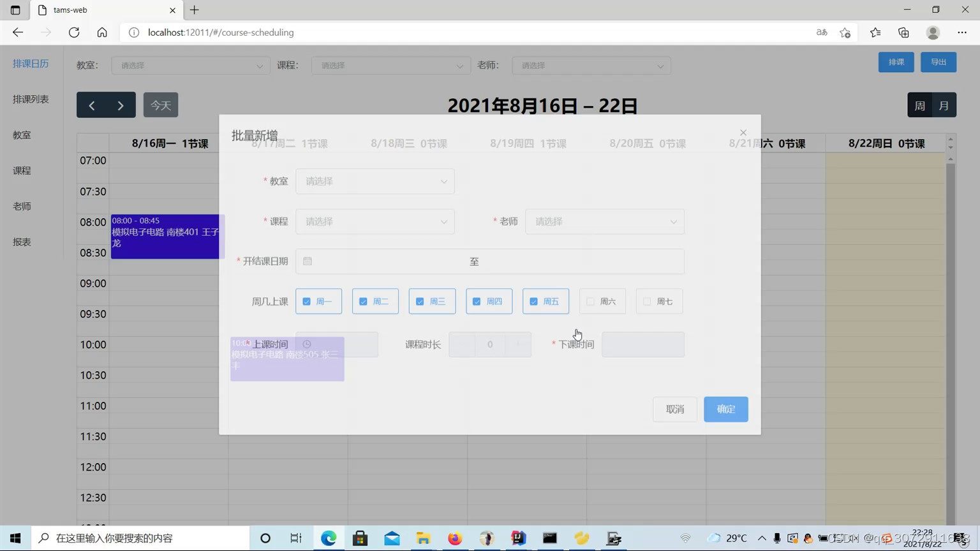Click the 下课时间 field
980x551 pixels.
click(643, 344)
